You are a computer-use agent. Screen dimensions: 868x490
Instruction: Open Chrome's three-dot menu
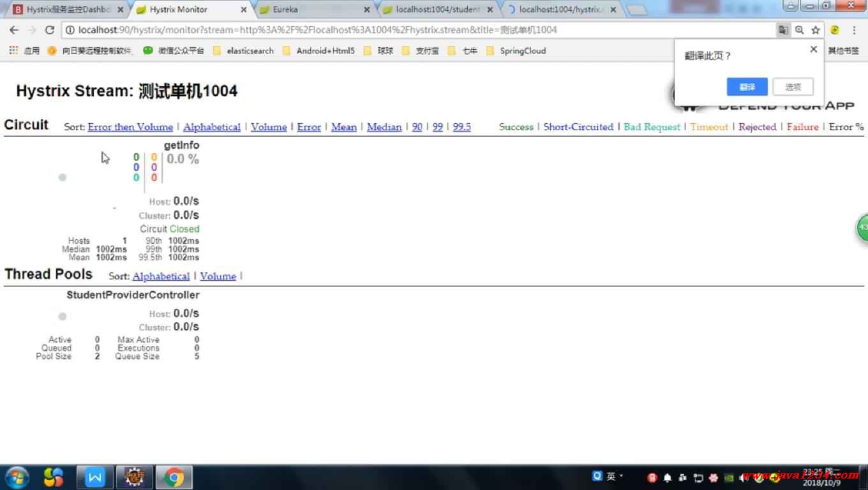pyautogui.click(x=854, y=30)
